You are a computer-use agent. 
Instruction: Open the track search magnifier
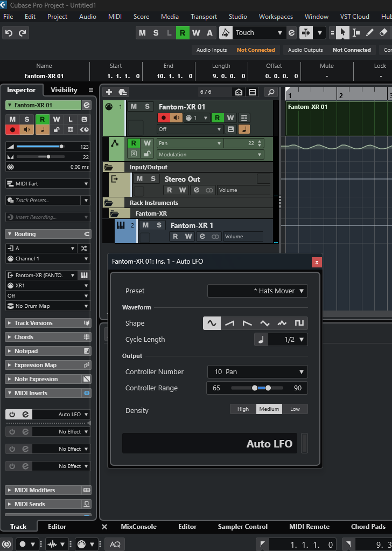click(x=271, y=92)
